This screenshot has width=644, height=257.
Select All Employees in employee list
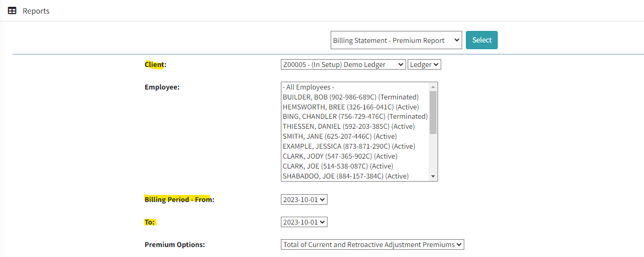(309, 87)
